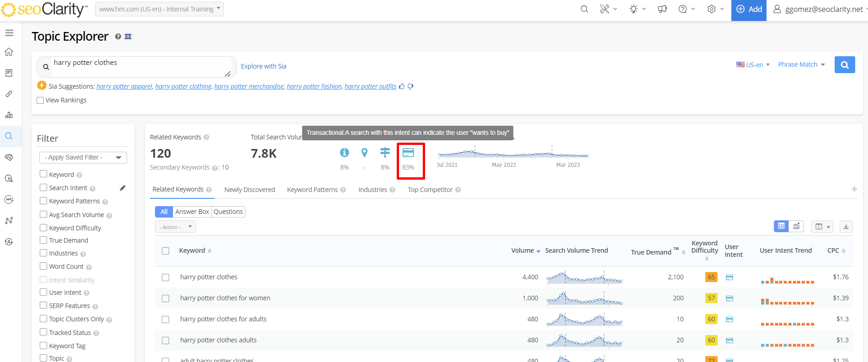Expand the Phrase Match dropdown
Viewport: 868px width, 362px height.
pyautogui.click(x=801, y=65)
